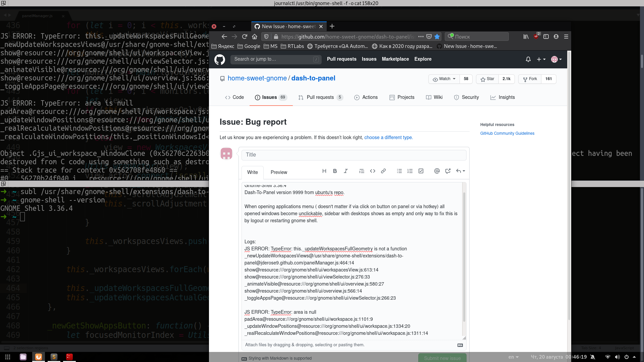
Task: Click the Firefox Поиск search field
Action: click(x=477, y=37)
